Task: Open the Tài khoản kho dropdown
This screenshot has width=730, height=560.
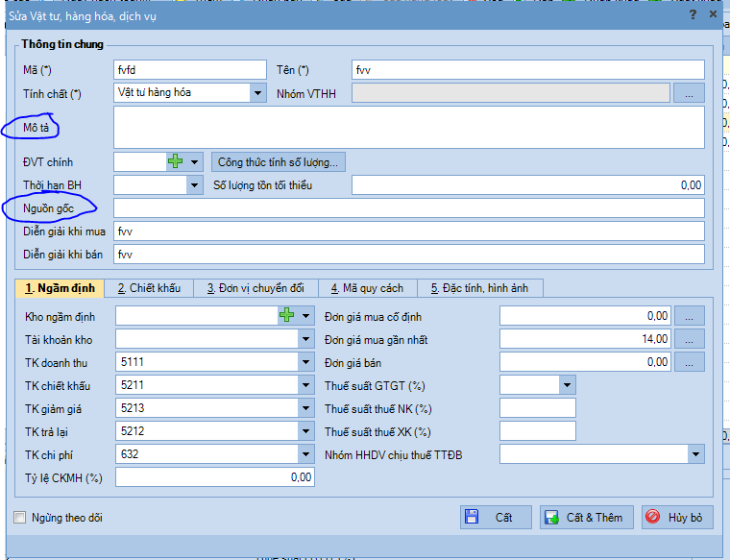Action: coord(305,339)
